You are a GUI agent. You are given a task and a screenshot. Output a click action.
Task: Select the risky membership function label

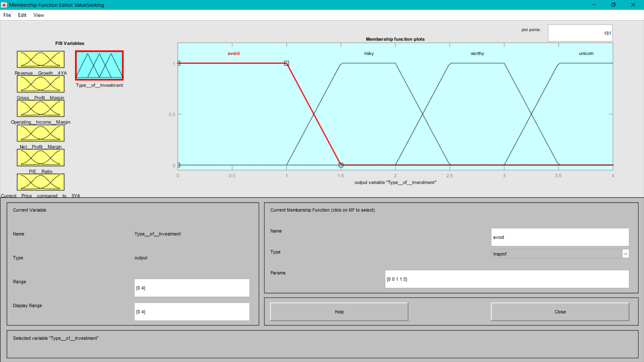[x=369, y=53]
